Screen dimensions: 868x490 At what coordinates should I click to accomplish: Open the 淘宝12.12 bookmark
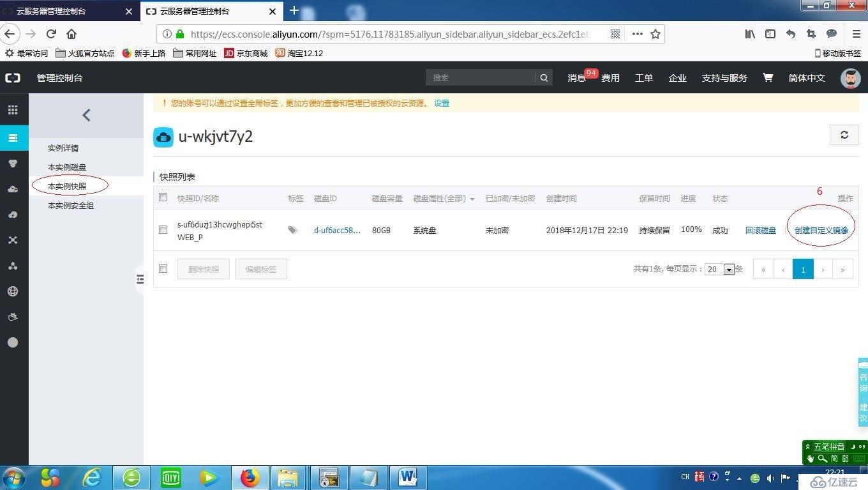(299, 53)
